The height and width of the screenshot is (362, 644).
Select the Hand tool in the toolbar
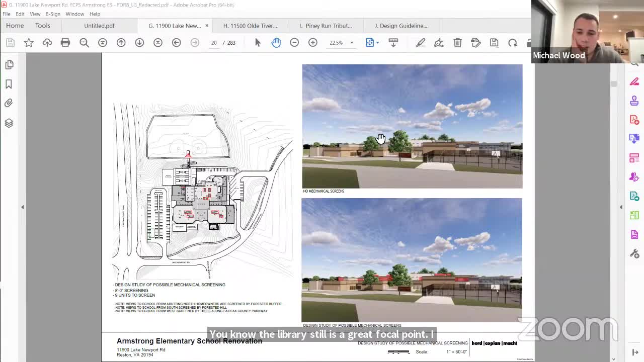(x=276, y=42)
